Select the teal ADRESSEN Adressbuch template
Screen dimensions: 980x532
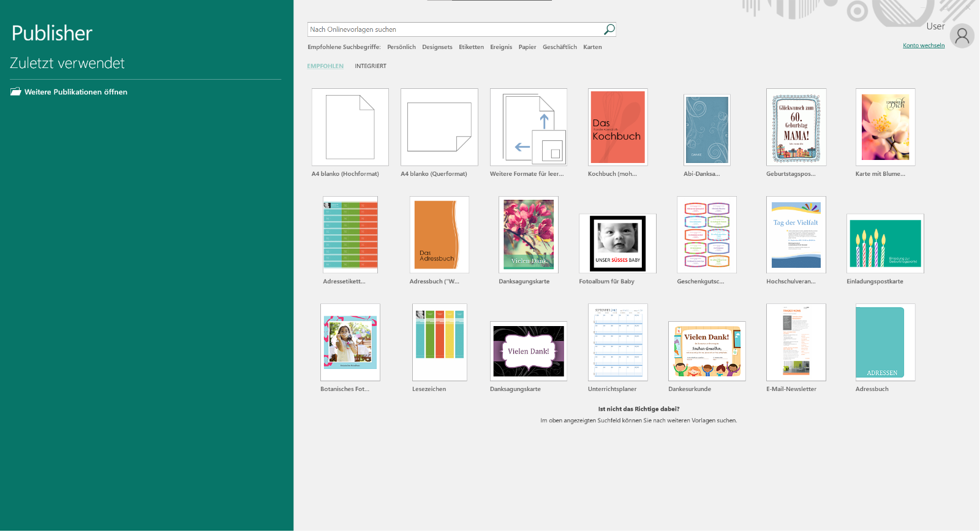pos(886,343)
